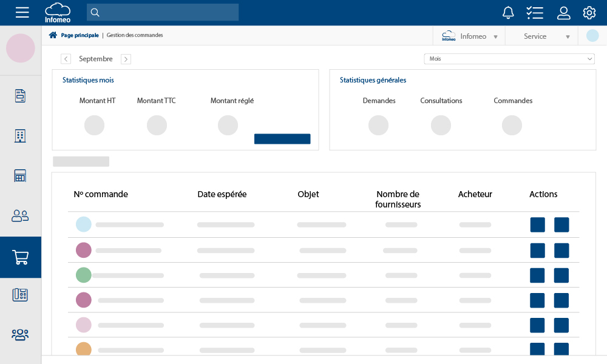Viewport: 607px width, 364px height.
Task: Expand the Mois period dropdown
Action: pyautogui.click(x=509, y=59)
